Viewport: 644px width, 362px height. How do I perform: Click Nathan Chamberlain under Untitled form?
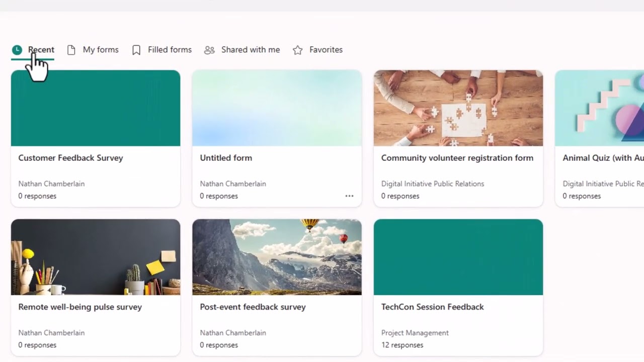pos(233,184)
